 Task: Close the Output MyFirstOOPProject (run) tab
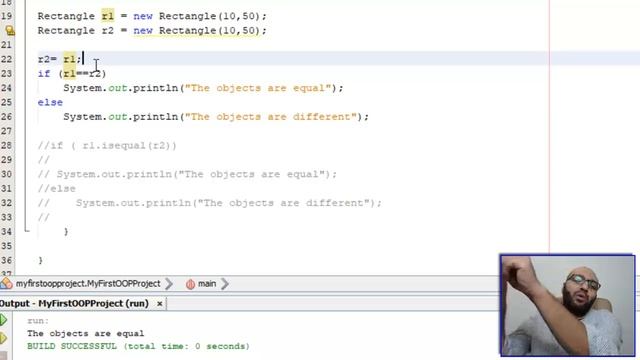click(x=160, y=304)
